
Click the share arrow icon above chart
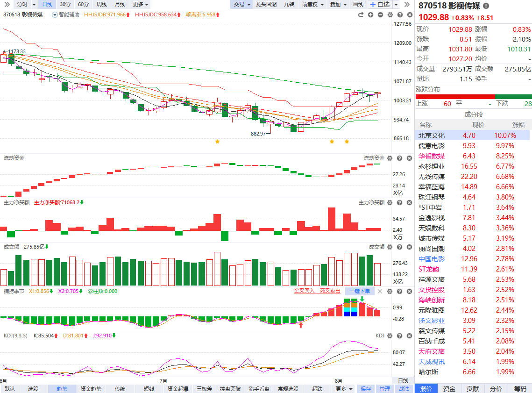[x=361, y=15]
